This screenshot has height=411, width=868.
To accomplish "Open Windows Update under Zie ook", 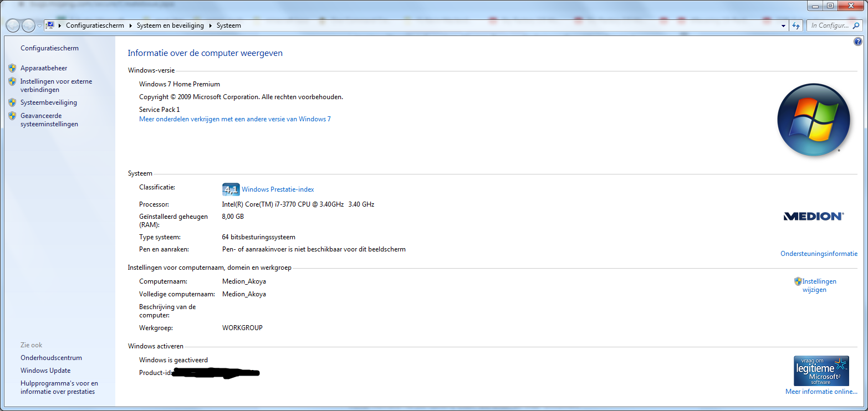I will [45, 371].
